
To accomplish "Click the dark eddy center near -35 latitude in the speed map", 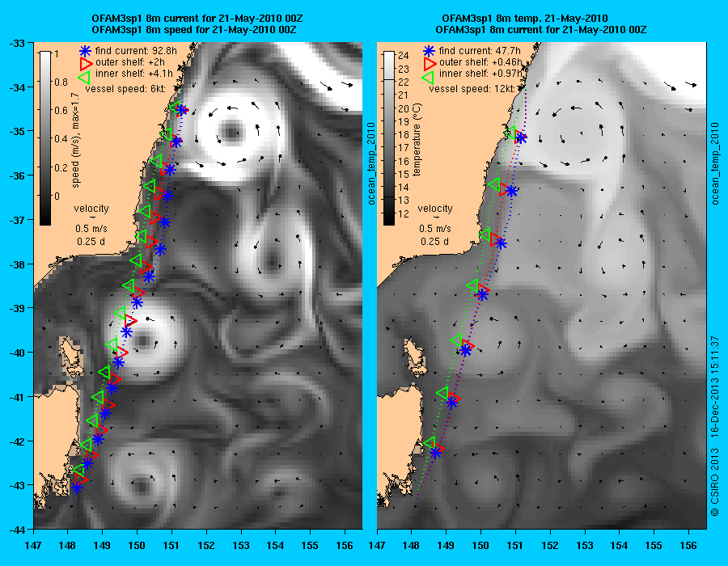I will [x=231, y=133].
